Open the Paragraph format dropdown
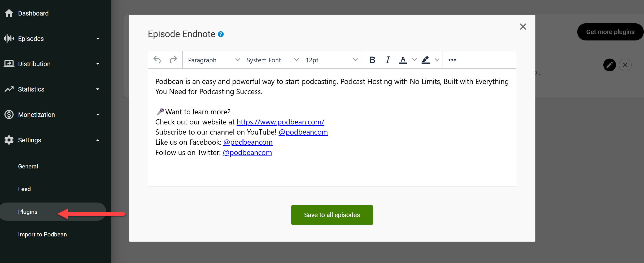Viewport: 644px width, 263px height. (213, 60)
